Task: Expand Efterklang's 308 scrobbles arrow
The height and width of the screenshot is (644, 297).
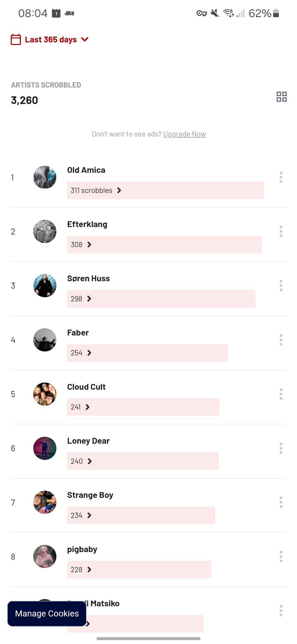Action: point(89,245)
